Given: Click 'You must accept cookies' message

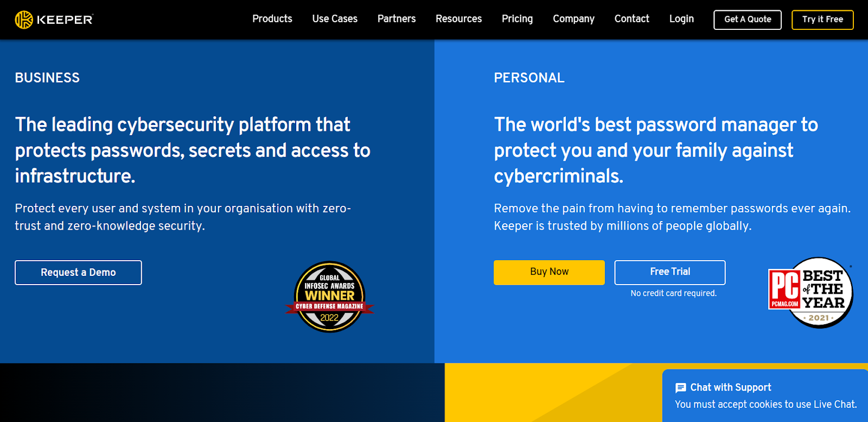Looking at the screenshot, I should tap(765, 404).
